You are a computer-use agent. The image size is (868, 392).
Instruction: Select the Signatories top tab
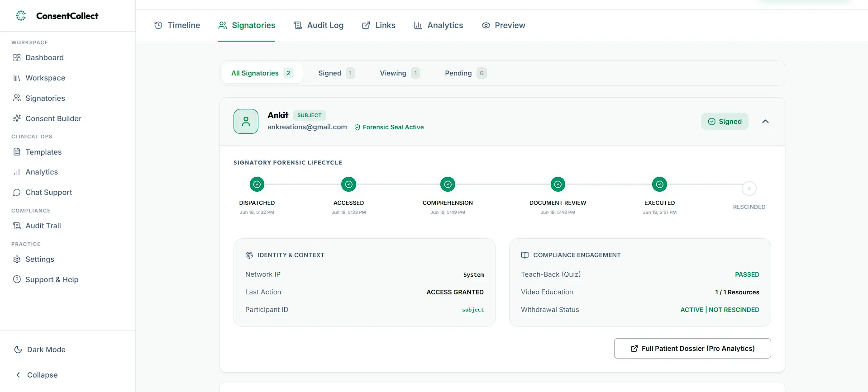click(x=247, y=25)
